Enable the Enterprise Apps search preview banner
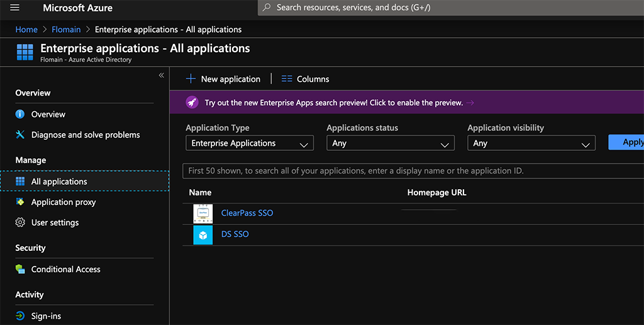644x325 pixels. point(407,102)
